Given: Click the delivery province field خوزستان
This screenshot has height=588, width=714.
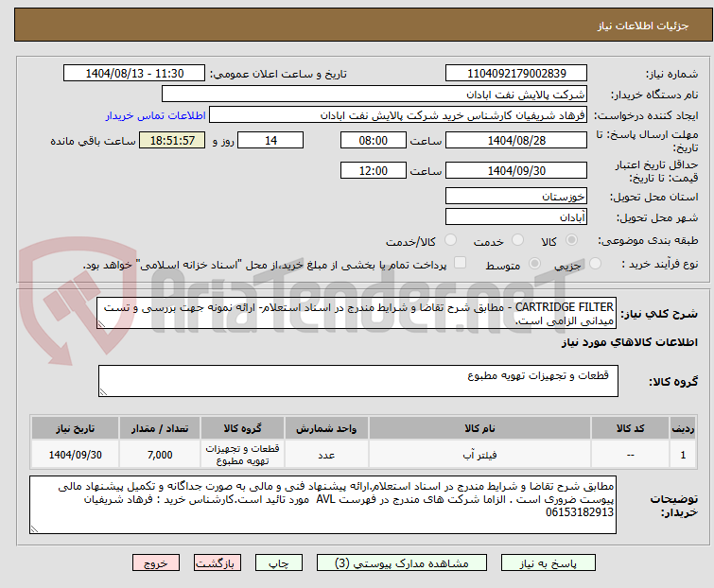Looking at the screenshot, I should (x=516, y=196).
